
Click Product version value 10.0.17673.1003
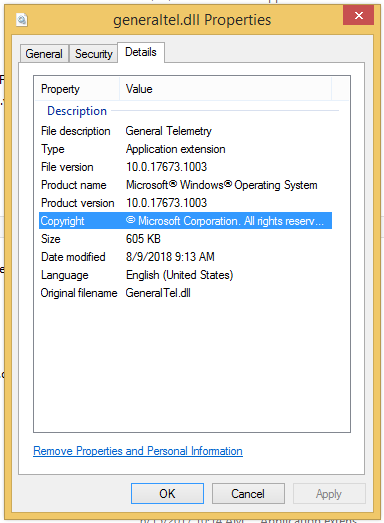[x=166, y=203]
